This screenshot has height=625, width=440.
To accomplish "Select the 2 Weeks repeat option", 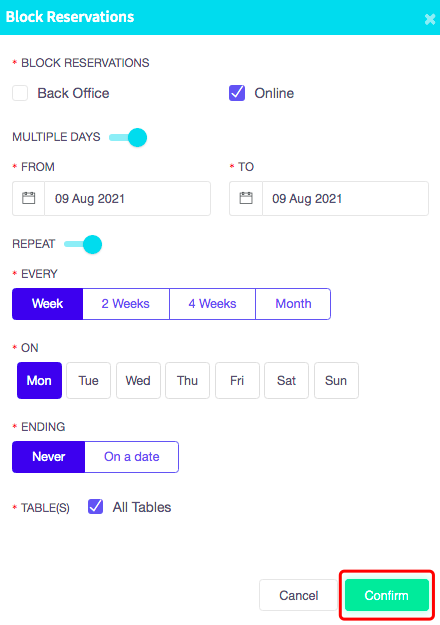I will [x=126, y=304].
